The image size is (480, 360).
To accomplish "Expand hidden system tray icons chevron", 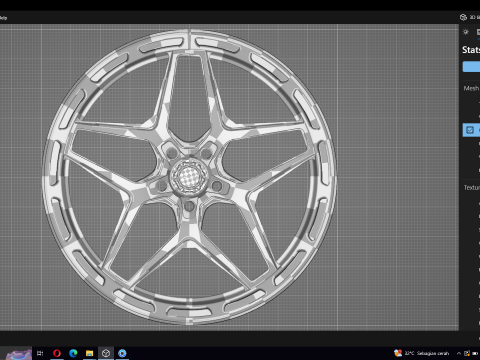I will (459, 353).
